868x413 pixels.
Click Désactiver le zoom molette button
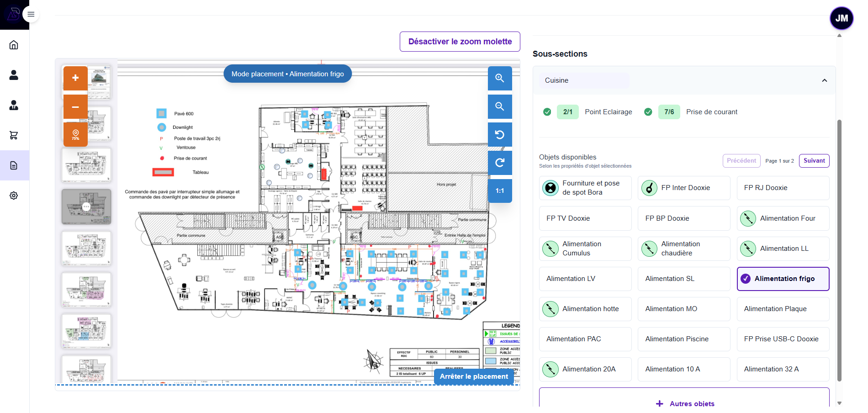tap(460, 42)
